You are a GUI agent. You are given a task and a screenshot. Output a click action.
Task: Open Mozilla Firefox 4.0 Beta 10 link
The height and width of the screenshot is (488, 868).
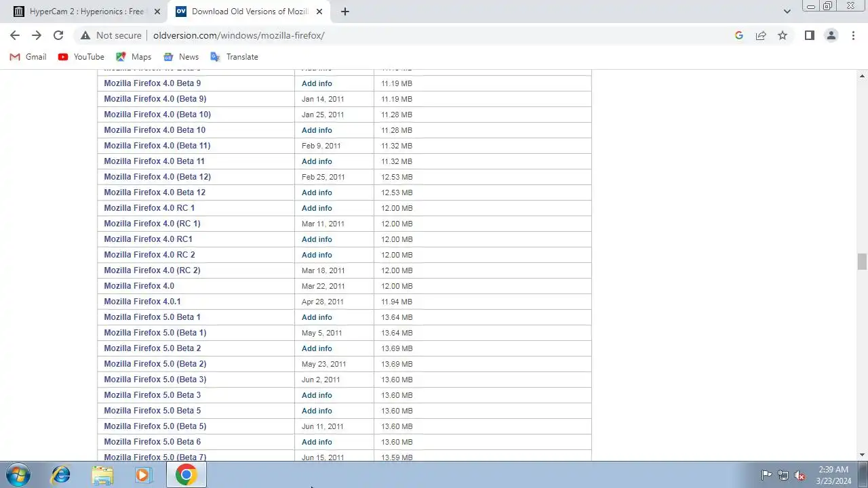[x=155, y=130]
